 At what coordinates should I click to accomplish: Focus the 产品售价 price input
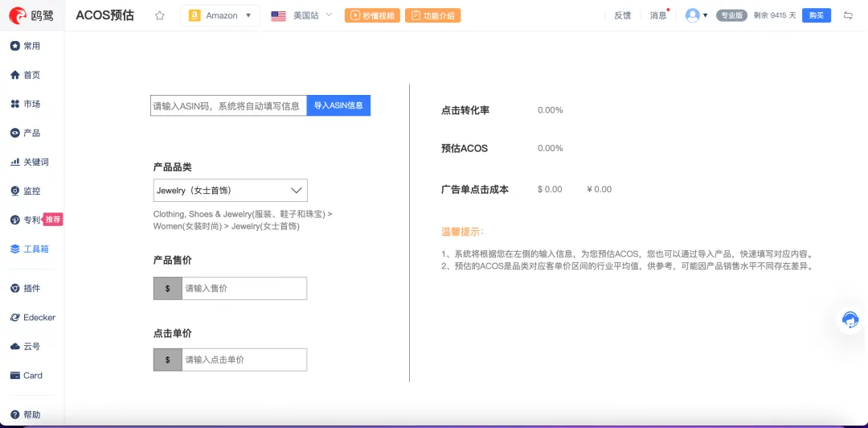[x=244, y=288]
